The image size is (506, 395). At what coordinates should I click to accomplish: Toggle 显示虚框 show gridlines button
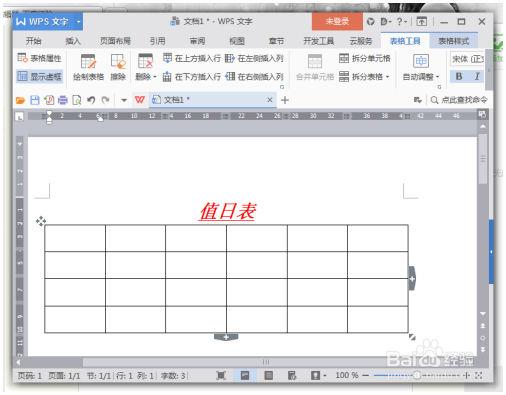39,76
